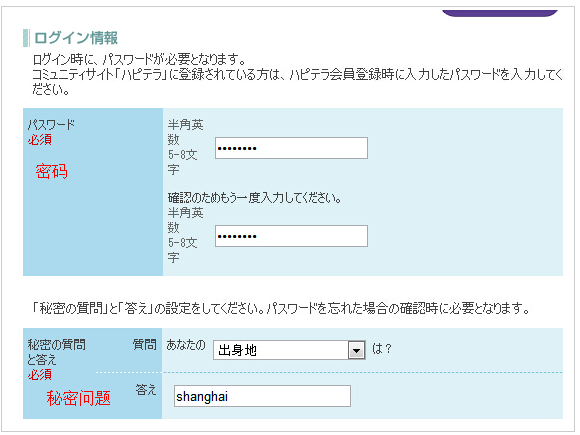Click the 答え sub-label
The image size is (580, 435).
click(x=146, y=390)
